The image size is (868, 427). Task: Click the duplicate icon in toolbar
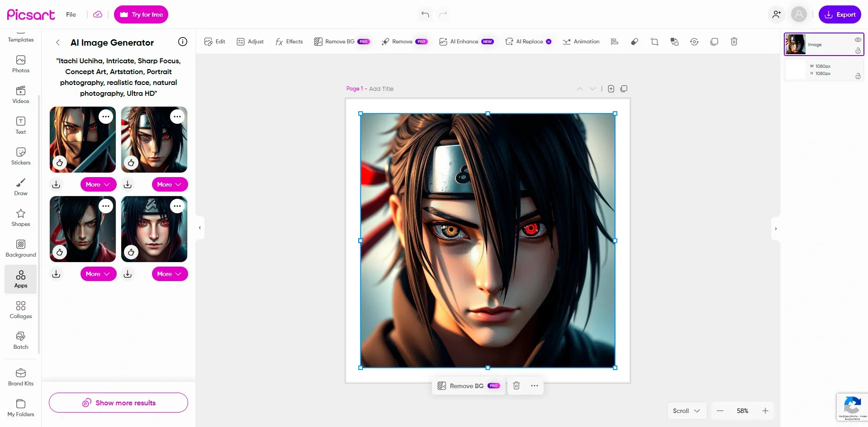(714, 42)
